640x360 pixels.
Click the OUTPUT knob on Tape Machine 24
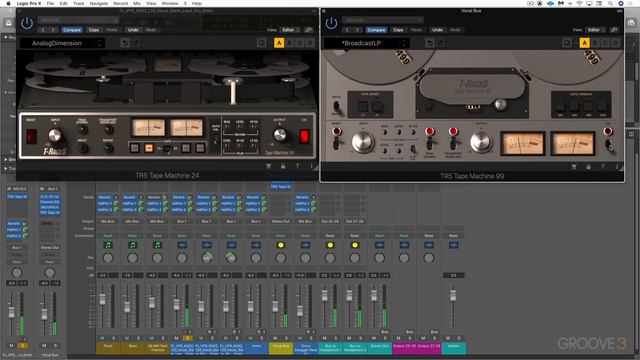click(x=280, y=135)
